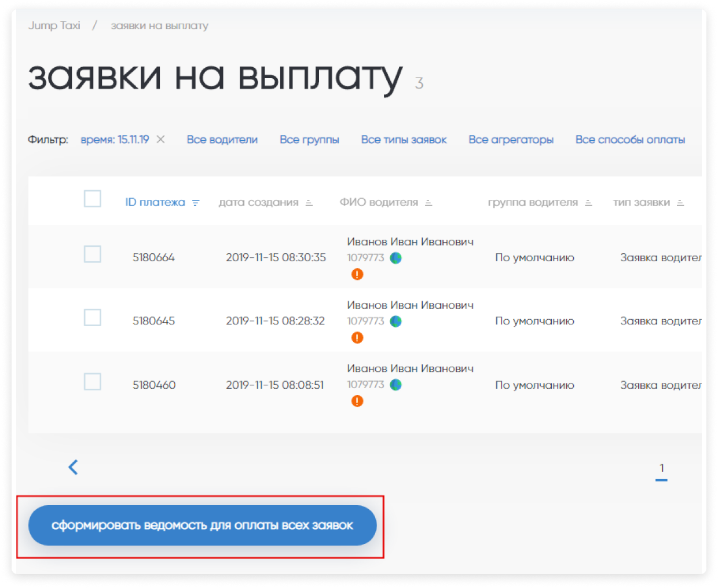Go to previous page with left chevron

[x=73, y=468]
